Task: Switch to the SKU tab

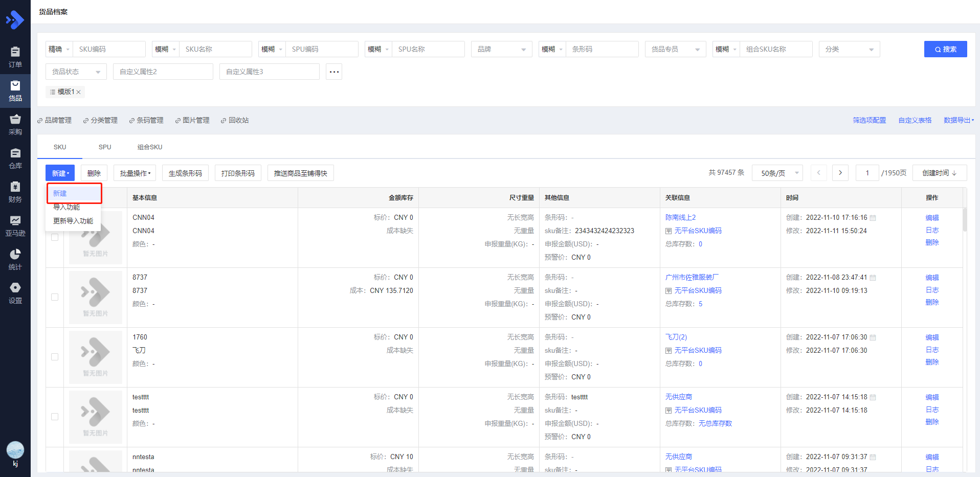Action: click(x=60, y=147)
